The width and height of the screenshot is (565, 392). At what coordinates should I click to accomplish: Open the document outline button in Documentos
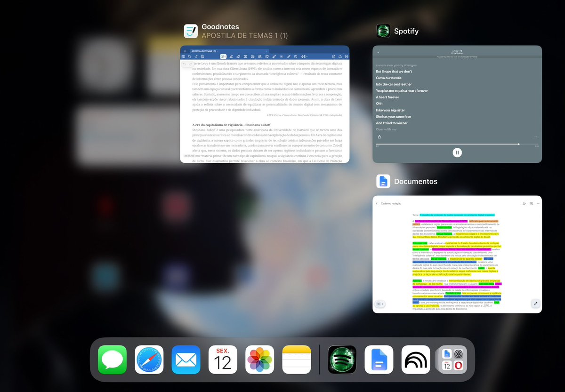(380, 304)
